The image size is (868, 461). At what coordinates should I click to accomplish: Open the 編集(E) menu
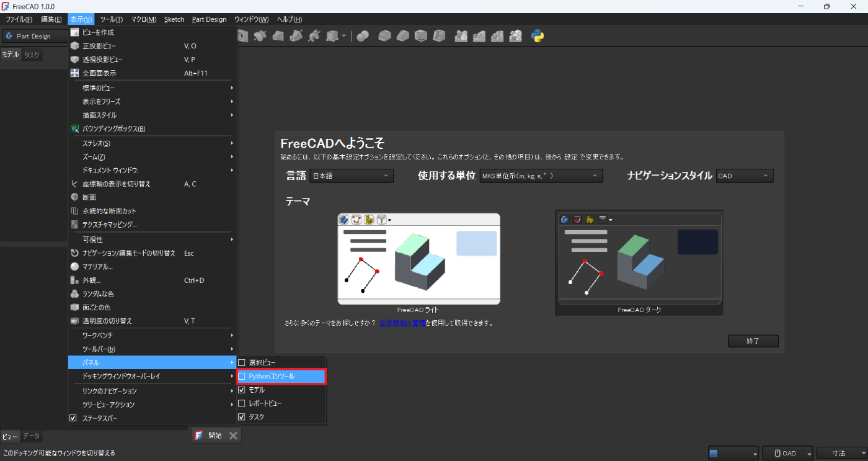click(x=51, y=19)
